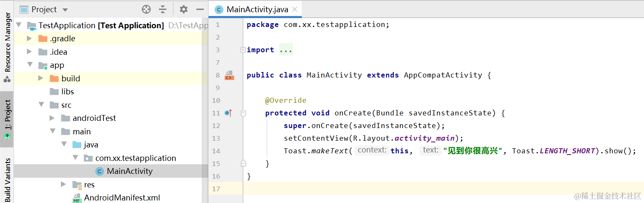Collapse com.xx.testapplication package
Screen dimensions: 644x203
point(75,158)
